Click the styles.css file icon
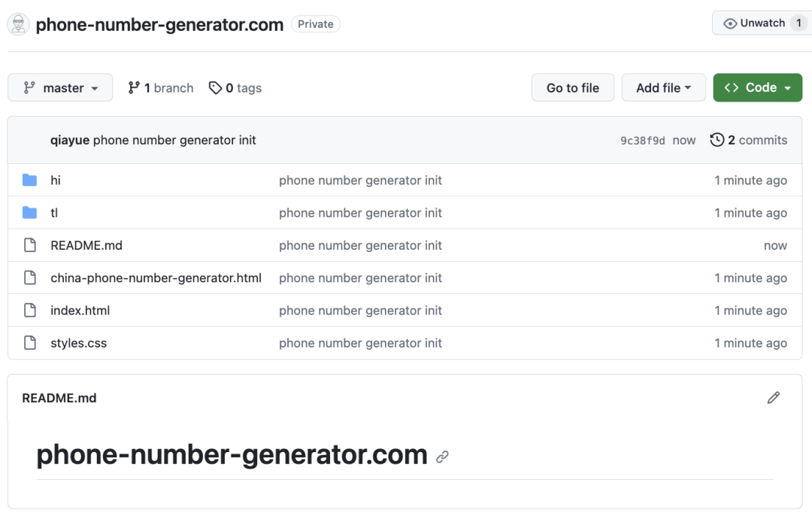812x516 pixels. pos(30,343)
